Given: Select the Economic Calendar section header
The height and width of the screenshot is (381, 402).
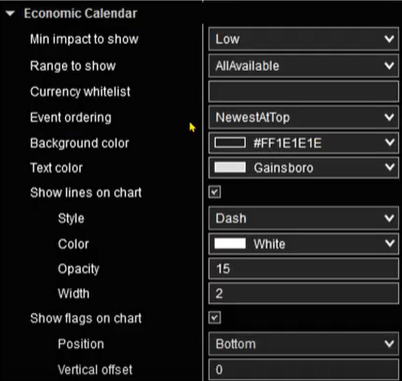Looking at the screenshot, I should pos(81,14).
